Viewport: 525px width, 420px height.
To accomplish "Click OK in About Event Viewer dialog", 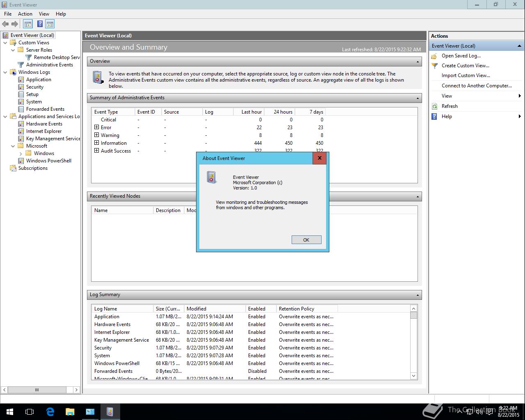I will tap(306, 240).
